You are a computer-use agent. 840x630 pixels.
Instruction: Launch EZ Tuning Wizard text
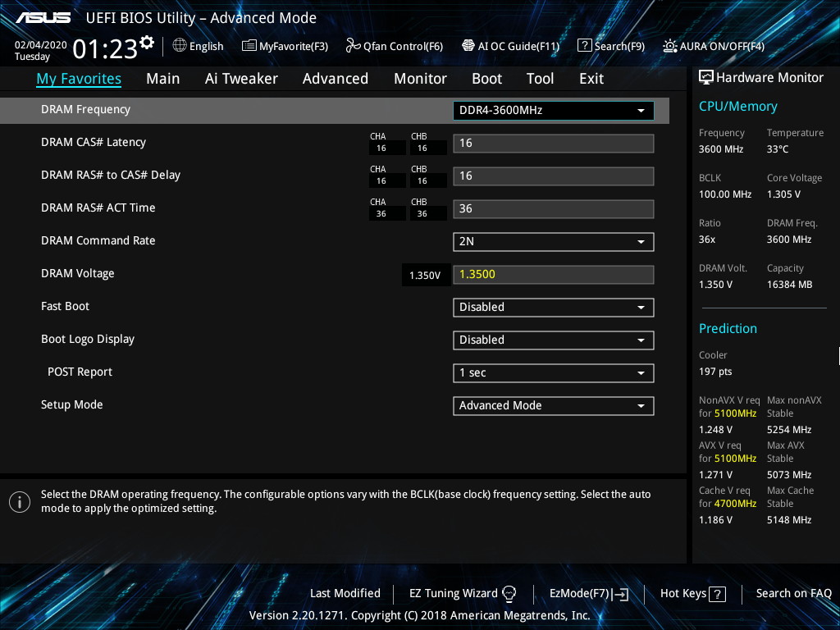tap(453, 594)
